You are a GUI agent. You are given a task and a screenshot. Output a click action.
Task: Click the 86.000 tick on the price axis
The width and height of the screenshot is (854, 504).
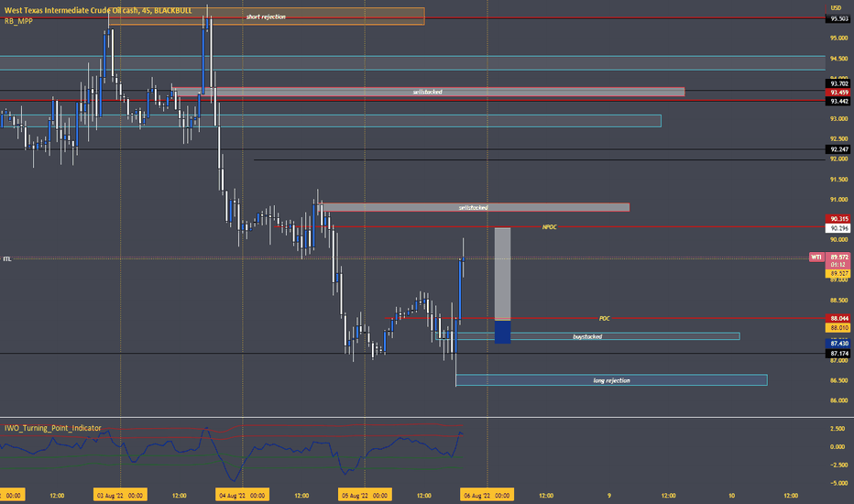pos(838,400)
